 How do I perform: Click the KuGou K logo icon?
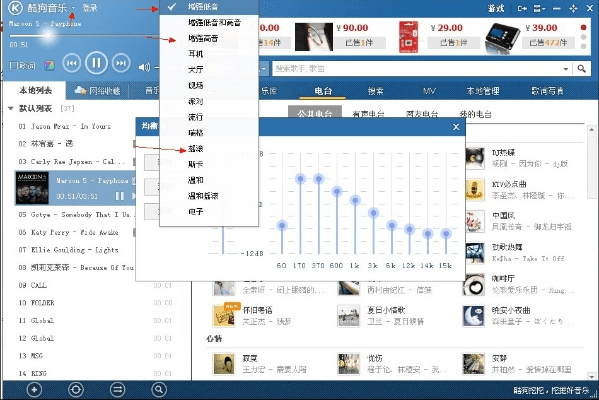click(15, 8)
